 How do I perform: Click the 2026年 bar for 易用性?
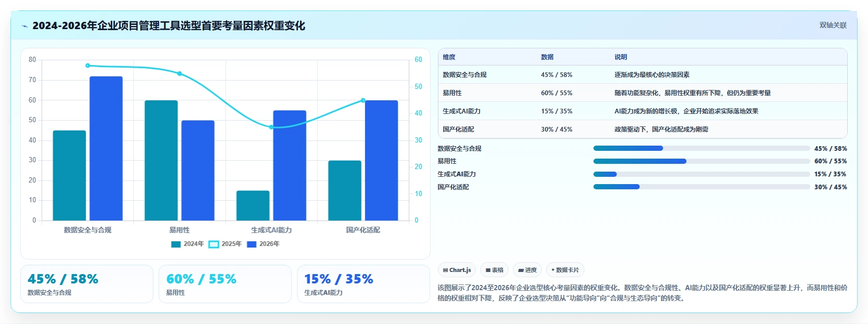pos(198,171)
